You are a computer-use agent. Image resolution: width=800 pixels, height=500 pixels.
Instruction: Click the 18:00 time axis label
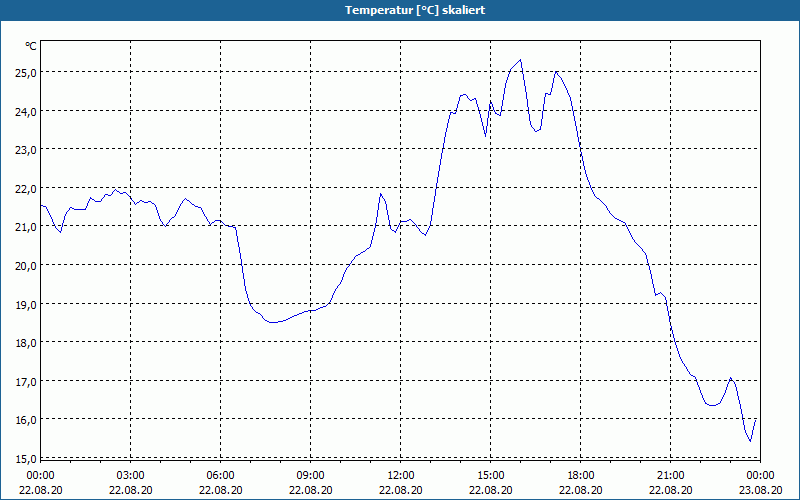(581, 476)
